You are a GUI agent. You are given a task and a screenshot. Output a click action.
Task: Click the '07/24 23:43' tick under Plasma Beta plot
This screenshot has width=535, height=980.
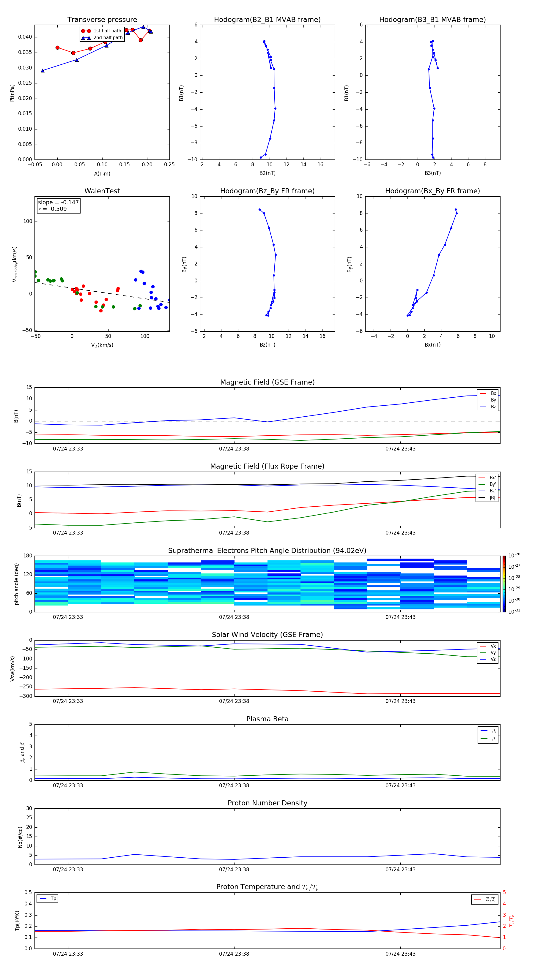click(x=400, y=785)
